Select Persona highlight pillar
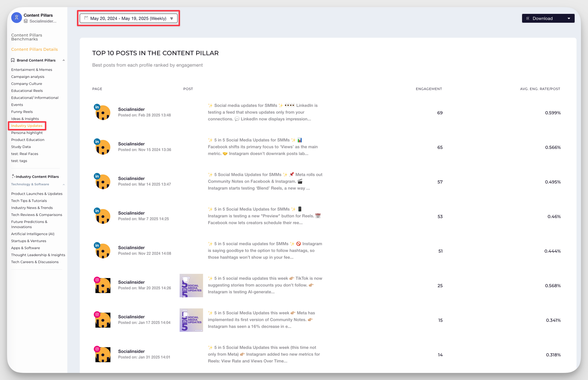The width and height of the screenshot is (588, 380). [x=27, y=133]
